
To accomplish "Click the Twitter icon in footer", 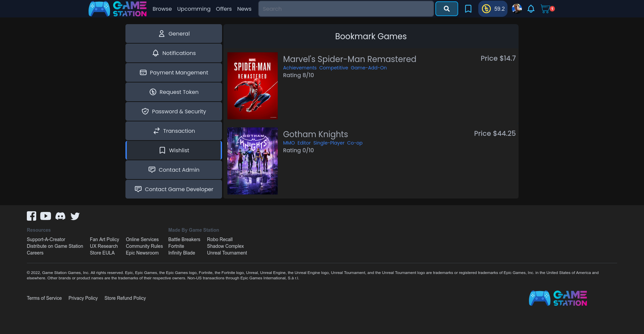I will [75, 216].
